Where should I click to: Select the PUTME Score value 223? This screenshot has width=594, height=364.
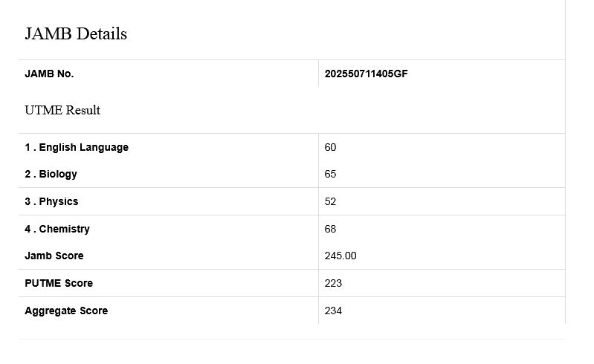point(333,283)
